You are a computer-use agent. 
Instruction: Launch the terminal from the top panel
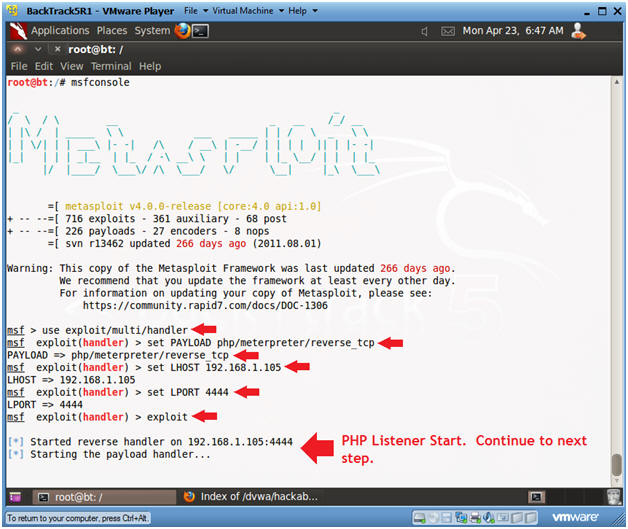pos(200,31)
